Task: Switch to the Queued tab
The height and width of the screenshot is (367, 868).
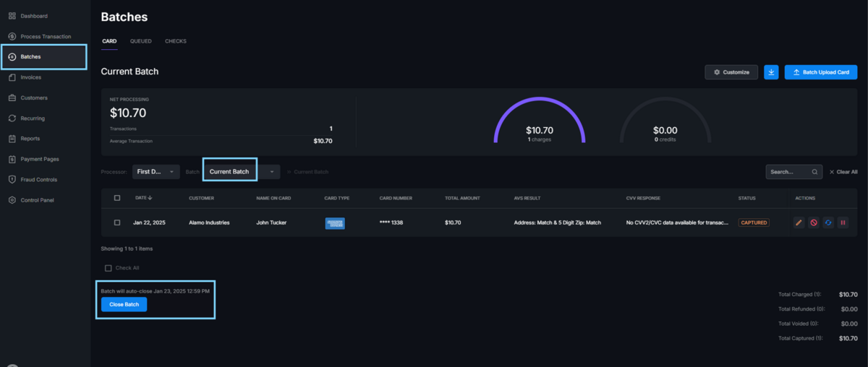Action: click(140, 41)
